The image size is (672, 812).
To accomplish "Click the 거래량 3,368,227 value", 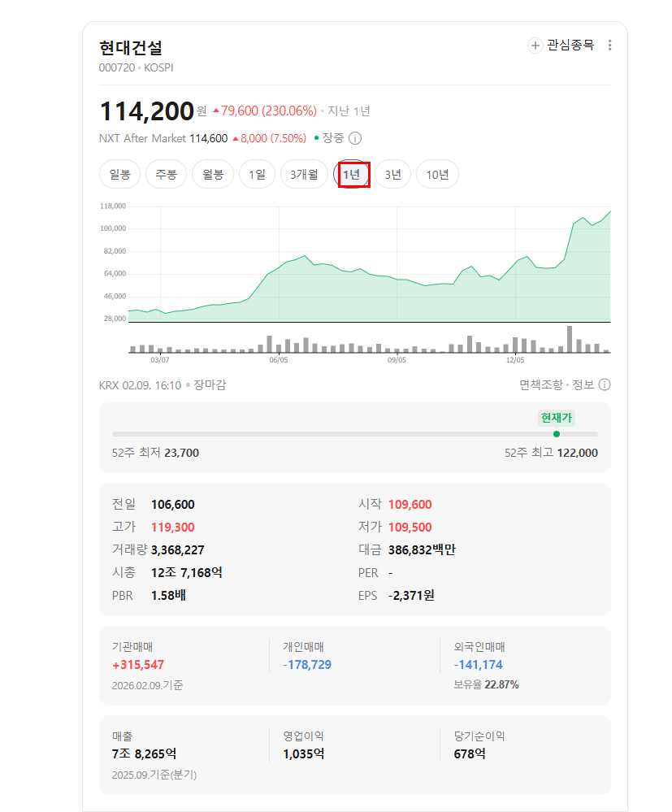I will coord(178,550).
